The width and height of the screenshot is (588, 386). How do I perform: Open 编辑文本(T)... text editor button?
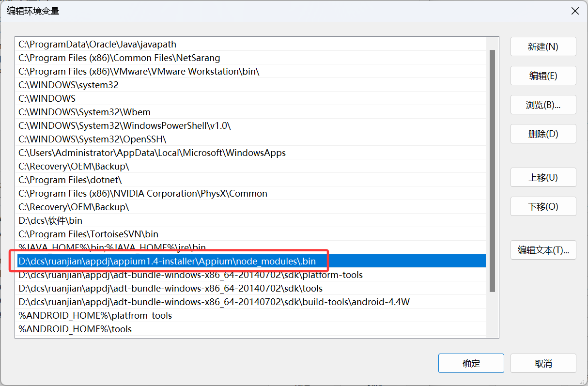[x=543, y=250]
